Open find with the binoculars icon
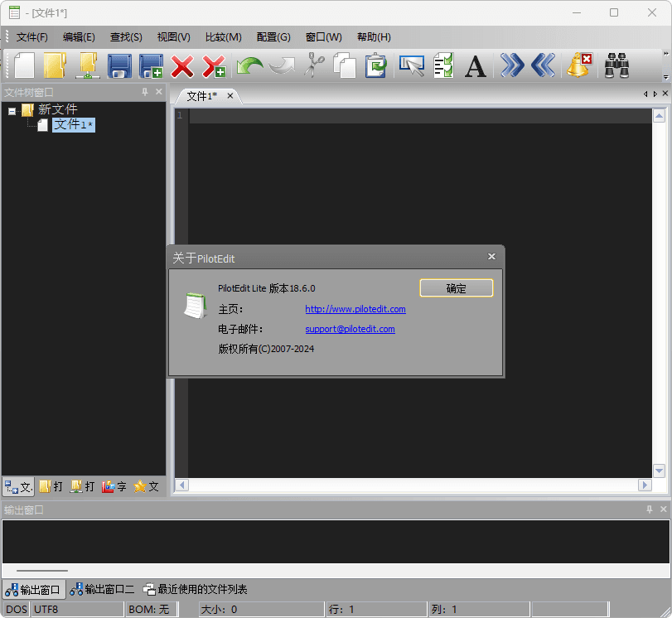 click(x=616, y=65)
